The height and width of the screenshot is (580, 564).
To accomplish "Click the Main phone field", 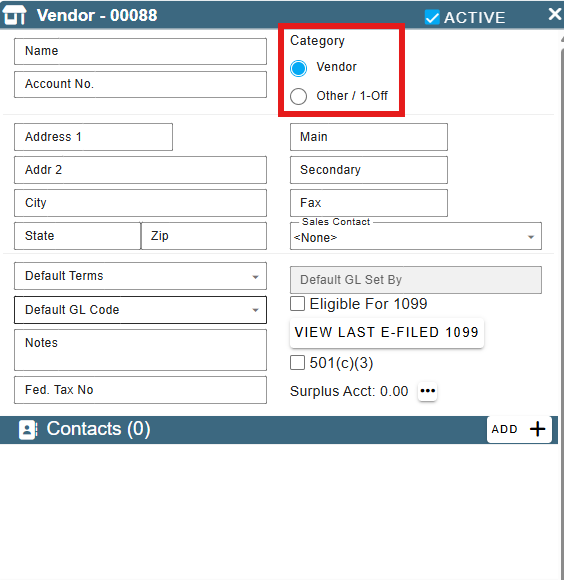I will point(369,137).
